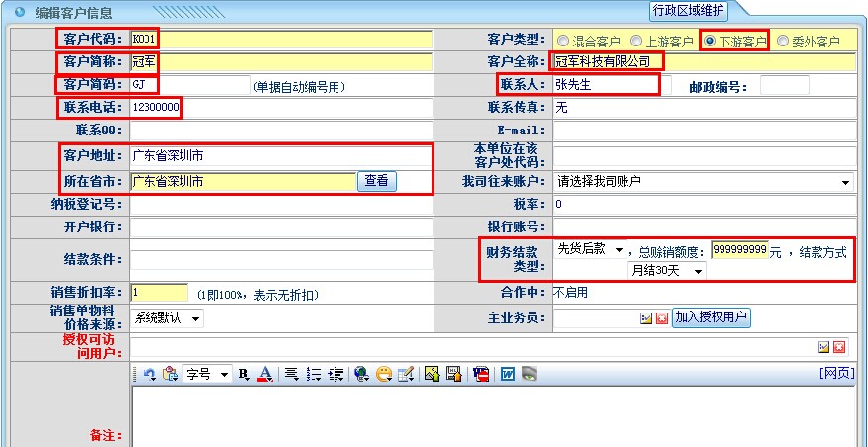868x447 pixels.
Task: Open the 我司往来账户 dropdown
Action: (x=703, y=182)
